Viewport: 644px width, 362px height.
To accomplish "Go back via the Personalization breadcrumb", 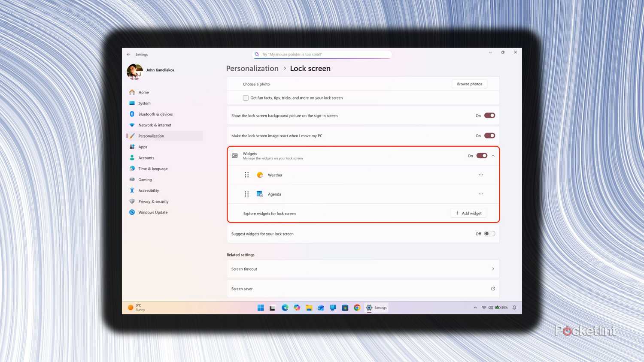I will 252,68.
